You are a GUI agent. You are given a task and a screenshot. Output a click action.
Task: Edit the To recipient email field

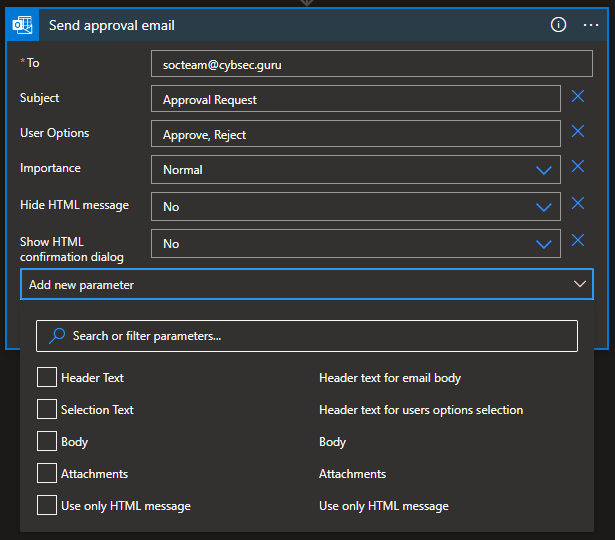point(355,64)
